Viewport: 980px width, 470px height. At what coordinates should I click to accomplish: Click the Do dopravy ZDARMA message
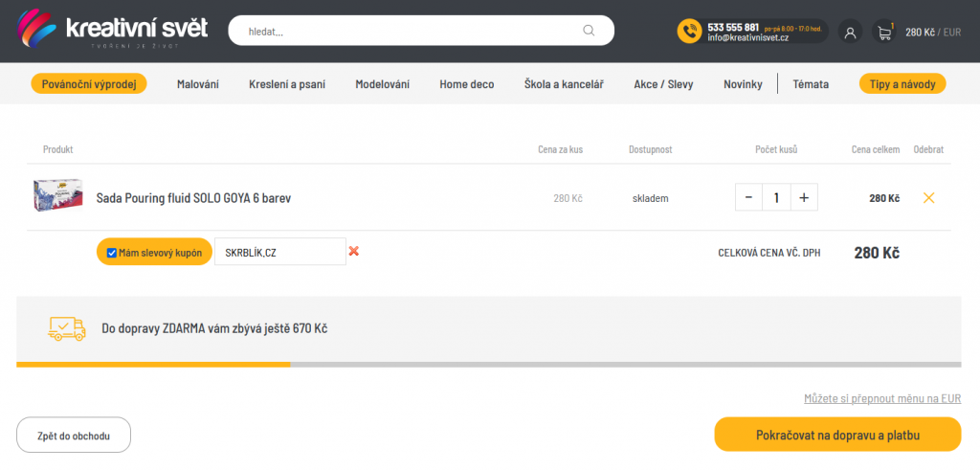(214, 328)
